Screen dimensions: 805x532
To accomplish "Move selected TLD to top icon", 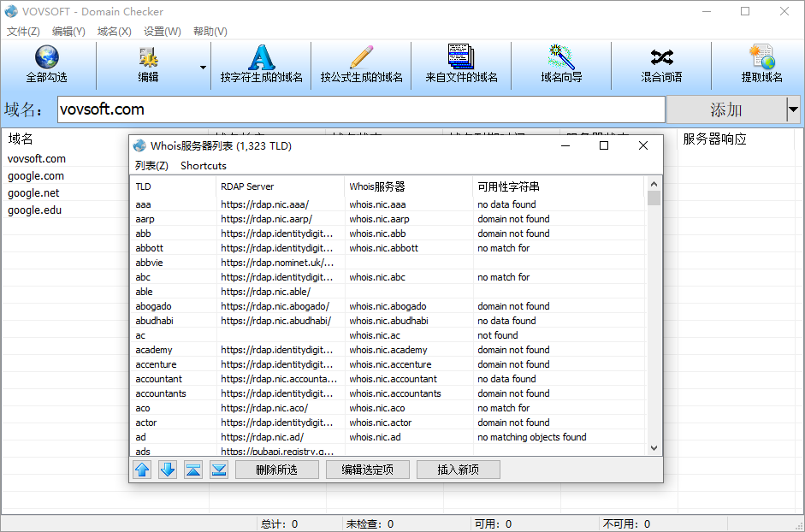I will pos(193,470).
